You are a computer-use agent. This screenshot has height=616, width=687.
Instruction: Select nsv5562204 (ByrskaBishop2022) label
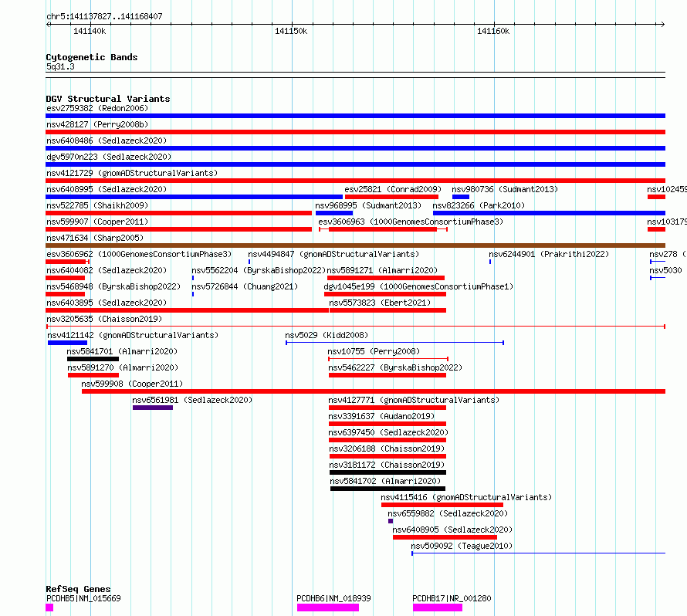(x=259, y=270)
